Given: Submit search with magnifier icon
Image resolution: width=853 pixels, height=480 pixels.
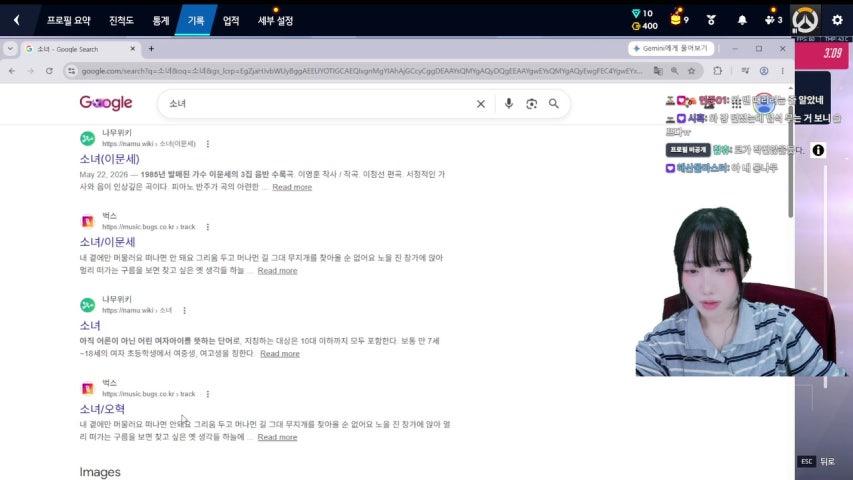Looking at the screenshot, I should click(553, 103).
